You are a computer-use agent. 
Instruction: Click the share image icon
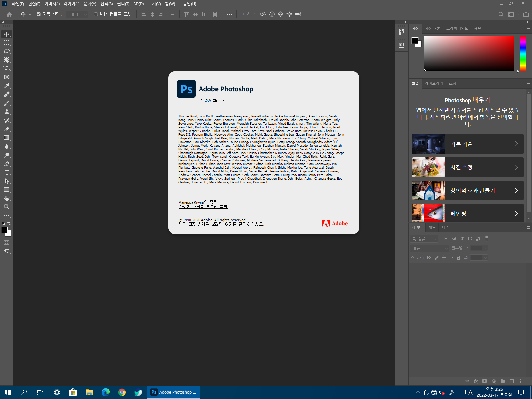[x=526, y=14]
